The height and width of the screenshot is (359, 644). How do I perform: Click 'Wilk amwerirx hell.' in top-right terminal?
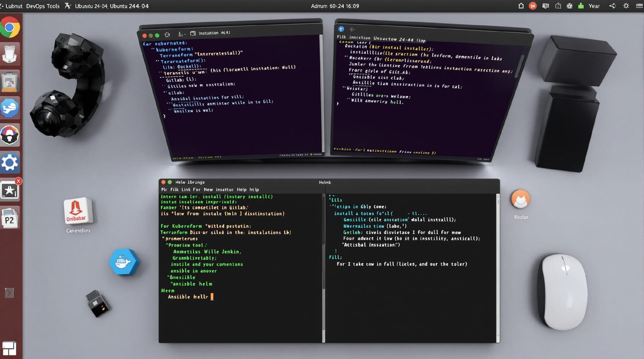tap(377, 101)
